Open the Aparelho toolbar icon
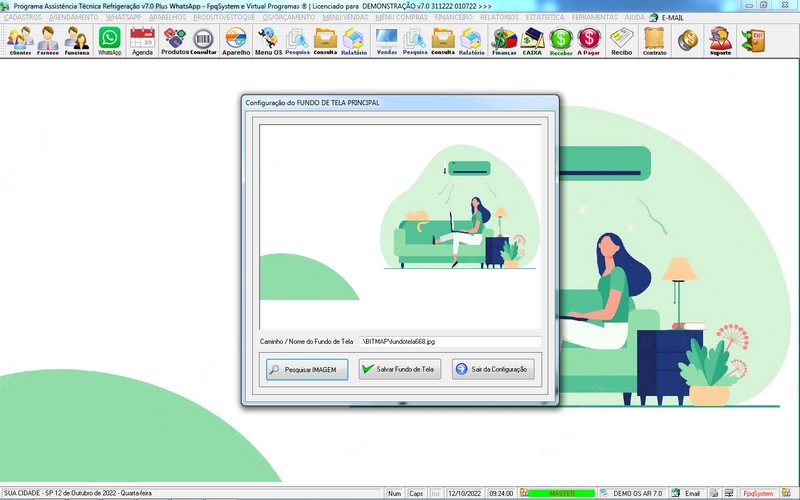 click(236, 41)
